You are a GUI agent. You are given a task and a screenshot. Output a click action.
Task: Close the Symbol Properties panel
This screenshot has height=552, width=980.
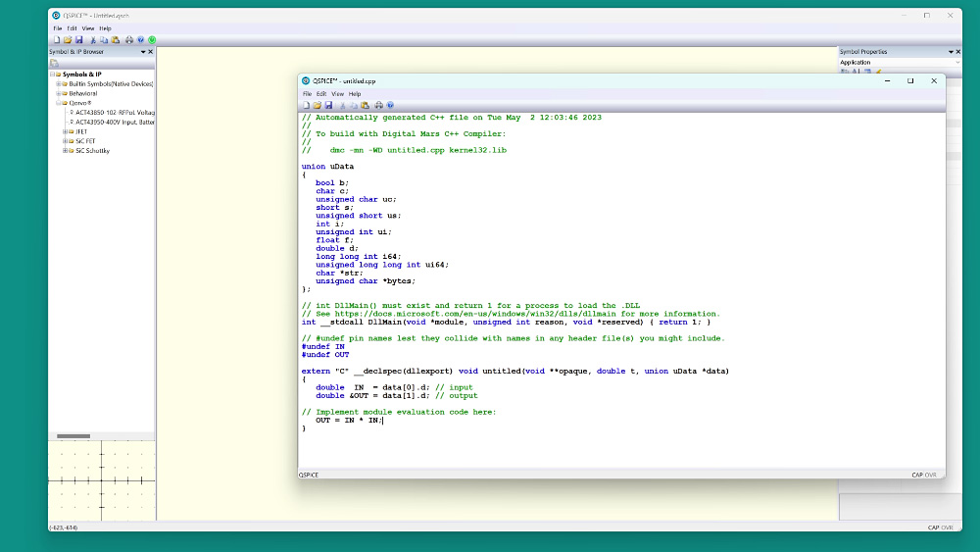click(958, 52)
